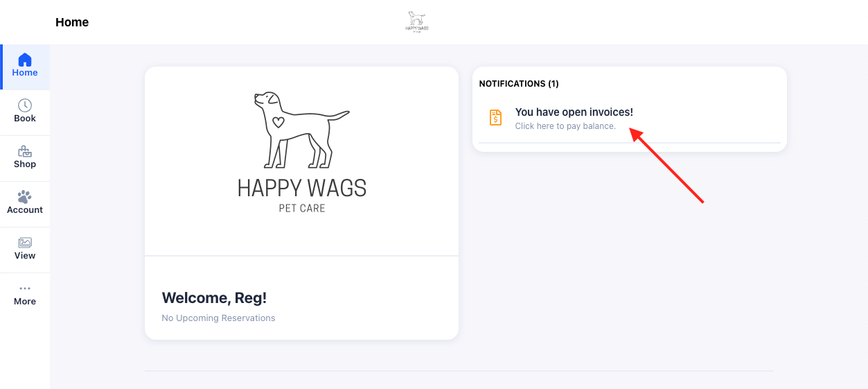The height and width of the screenshot is (389, 868).
Task: Click the "No Upcoming Reservations" text
Action: [218, 318]
